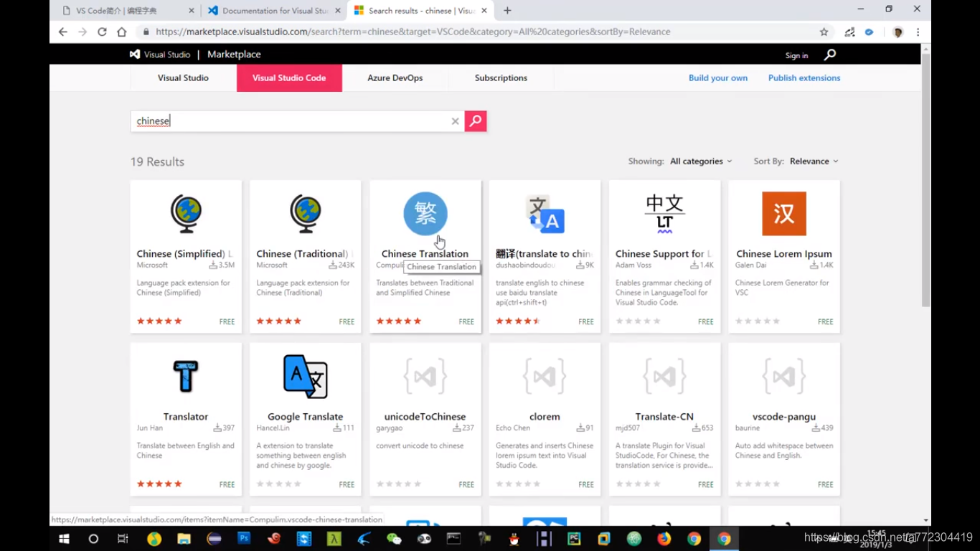Click the publisher name Jun Han
The image size is (980, 551).
pos(150,428)
